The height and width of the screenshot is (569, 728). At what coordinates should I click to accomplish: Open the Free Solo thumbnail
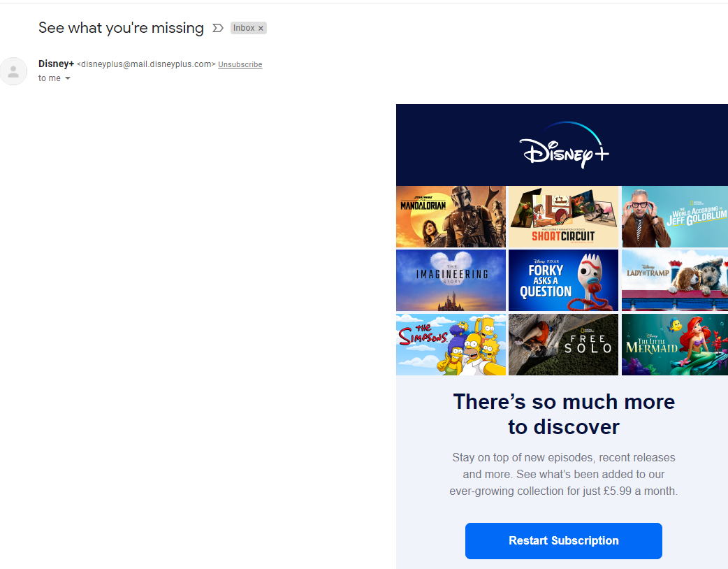pyautogui.click(x=563, y=344)
